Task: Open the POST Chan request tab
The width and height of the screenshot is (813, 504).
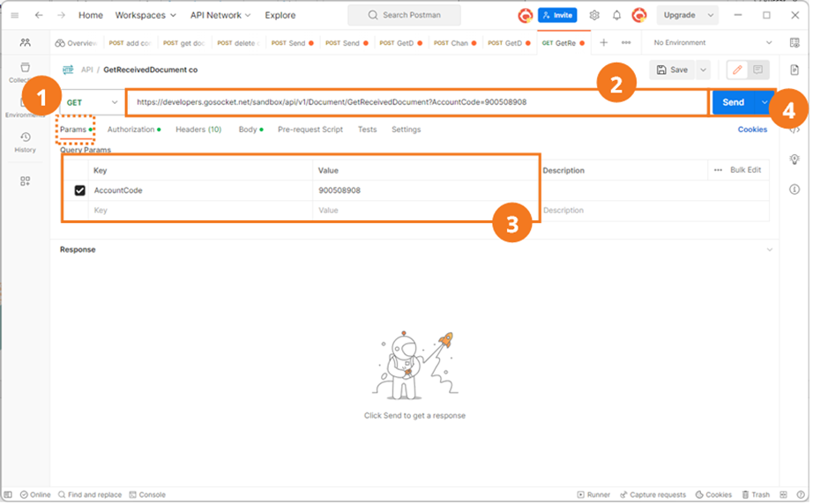Action: pyautogui.click(x=455, y=43)
